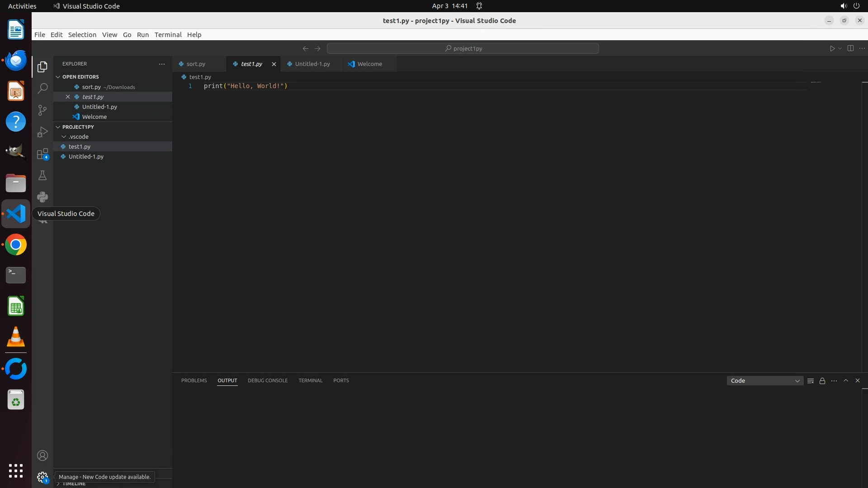Open Run and Debug view
The height and width of the screenshot is (488, 868).
click(42, 132)
